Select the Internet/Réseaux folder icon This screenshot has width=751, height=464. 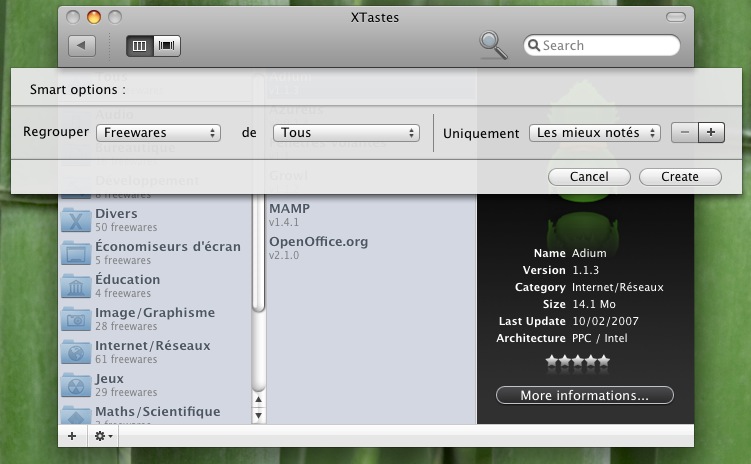tap(76, 352)
